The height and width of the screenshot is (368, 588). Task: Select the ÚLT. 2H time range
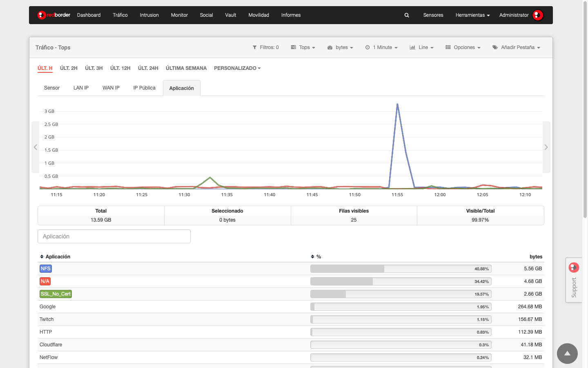tap(69, 68)
